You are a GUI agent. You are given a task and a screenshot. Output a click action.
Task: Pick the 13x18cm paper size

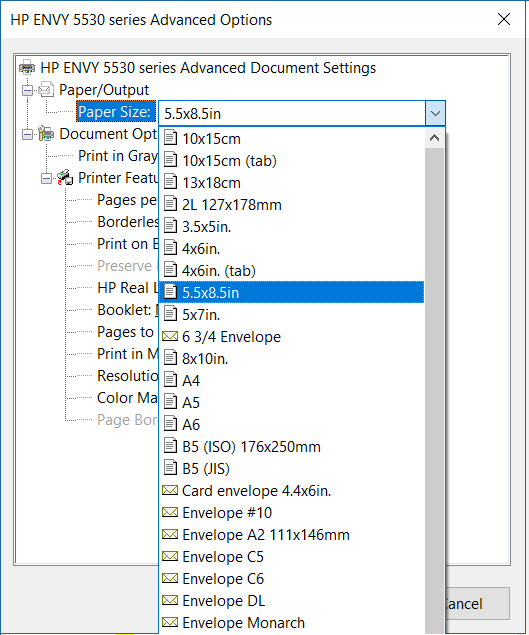[x=292, y=183]
